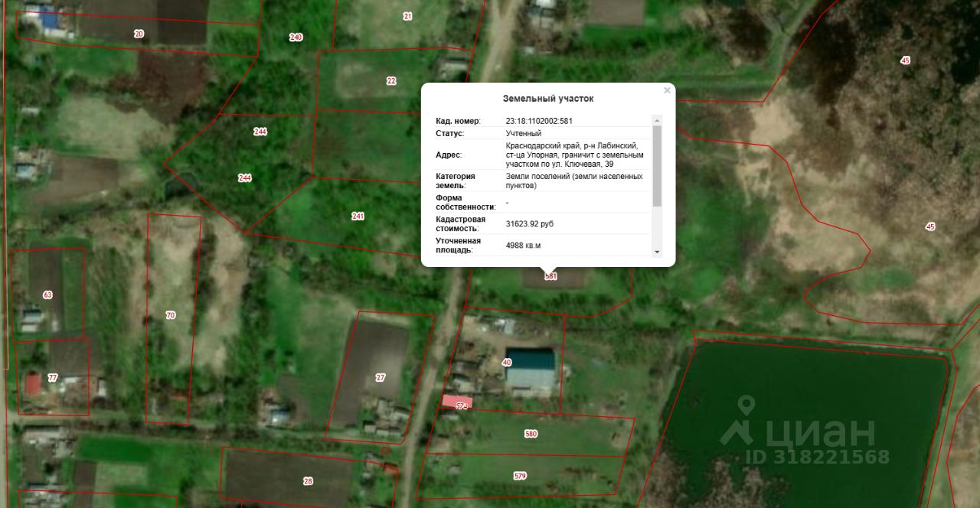This screenshot has height=508, width=980.
Task: Select parcel label 70 on map
Action: tap(170, 314)
